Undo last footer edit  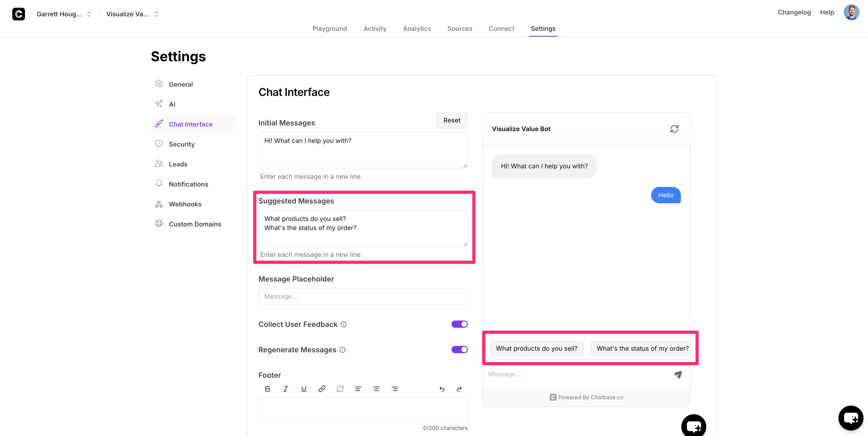click(442, 389)
